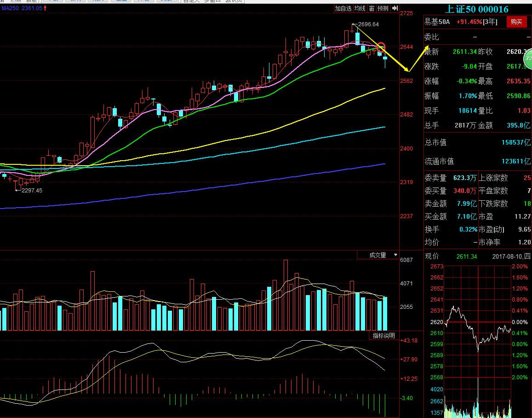Click the green circular 72 badge
Image resolution: width=532 pixels, height=418 pixels.
tap(528, 59)
